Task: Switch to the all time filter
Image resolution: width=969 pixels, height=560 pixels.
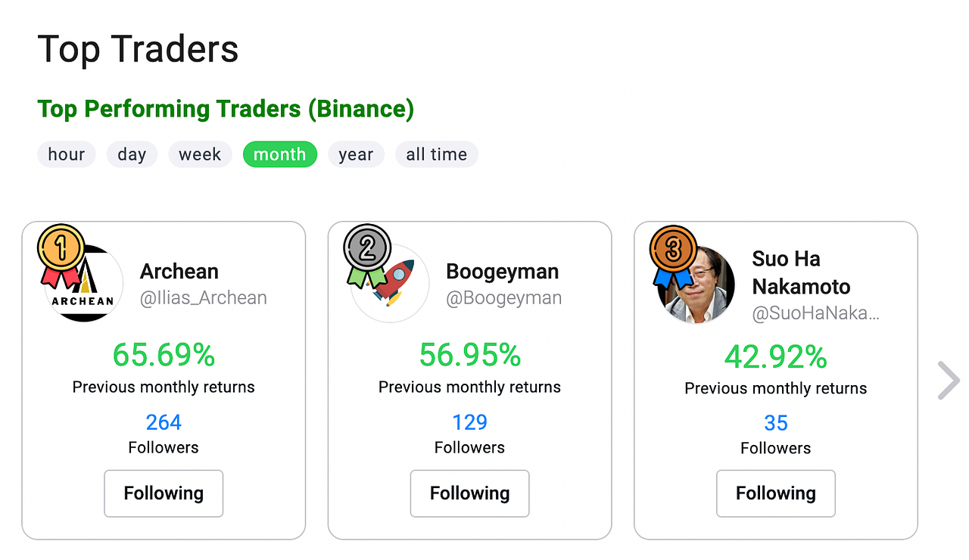Action: click(x=437, y=154)
